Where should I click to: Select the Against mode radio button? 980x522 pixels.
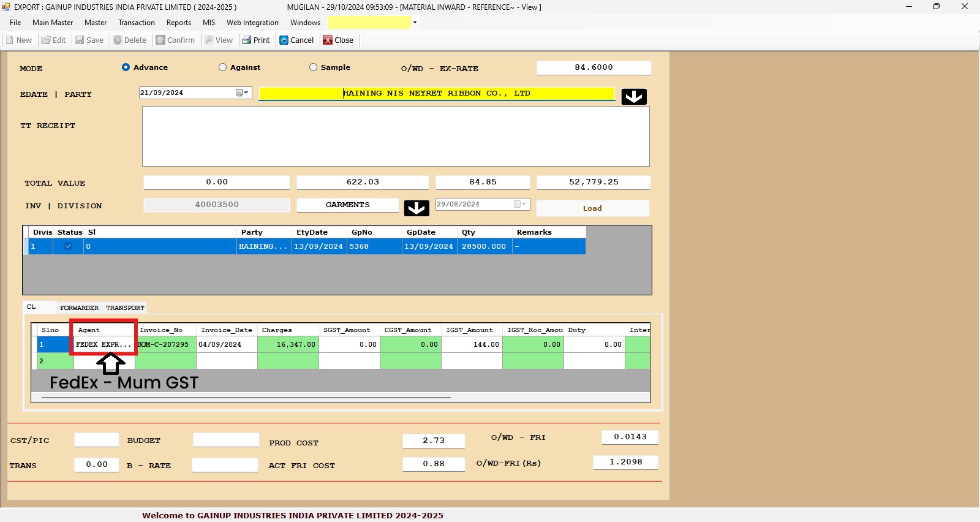(x=222, y=67)
